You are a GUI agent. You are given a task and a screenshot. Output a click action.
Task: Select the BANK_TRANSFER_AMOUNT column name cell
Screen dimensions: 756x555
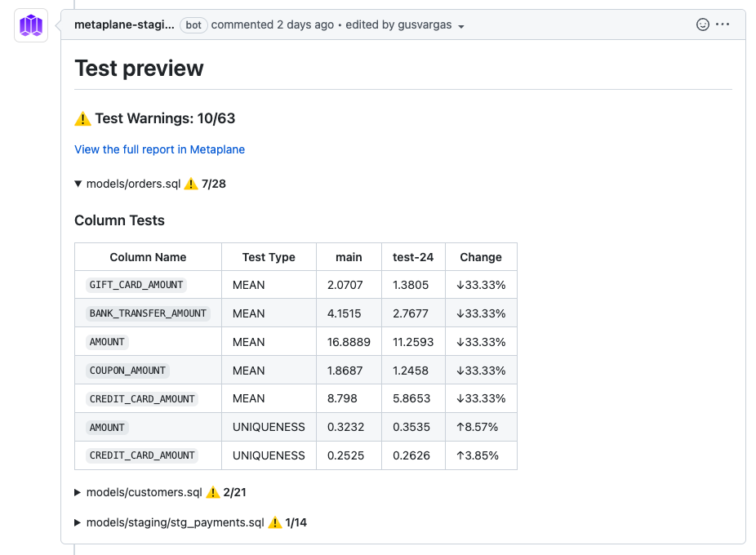click(148, 313)
